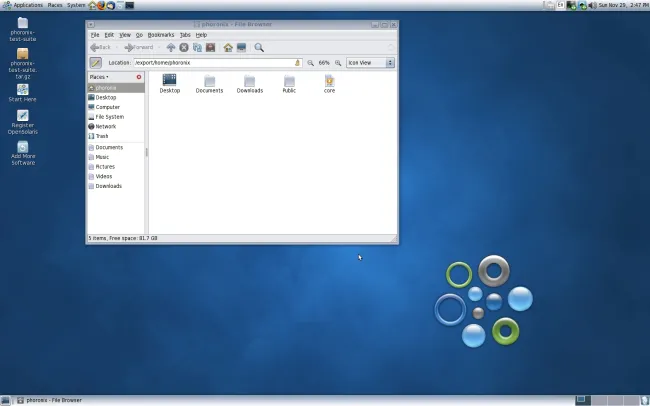Close the Places sidebar
Screen dimensions: 650x406
(139, 77)
